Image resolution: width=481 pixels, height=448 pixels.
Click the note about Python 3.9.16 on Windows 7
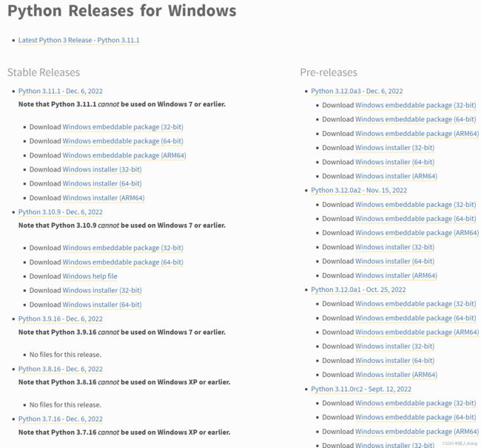coord(122,332)
